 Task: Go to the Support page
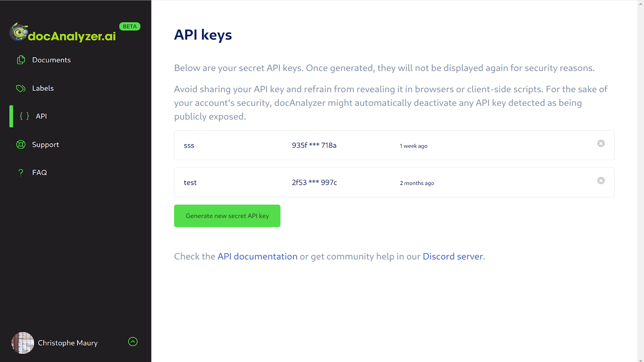click(45, 144)
